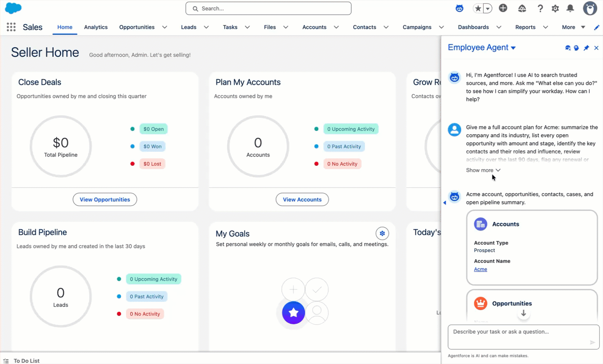
Task: Click the global Search box
Action: [x=268, y=8]
